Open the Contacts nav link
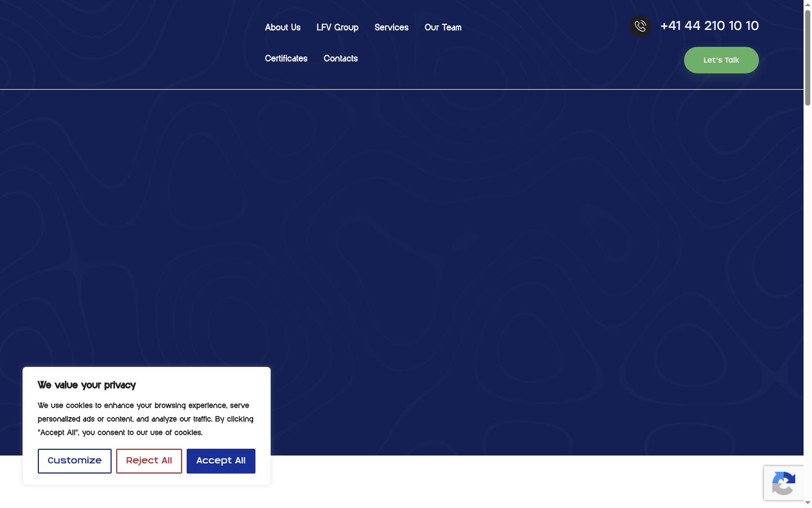The image size is (812, 508). pyautogui.click(x=341, y=58)
